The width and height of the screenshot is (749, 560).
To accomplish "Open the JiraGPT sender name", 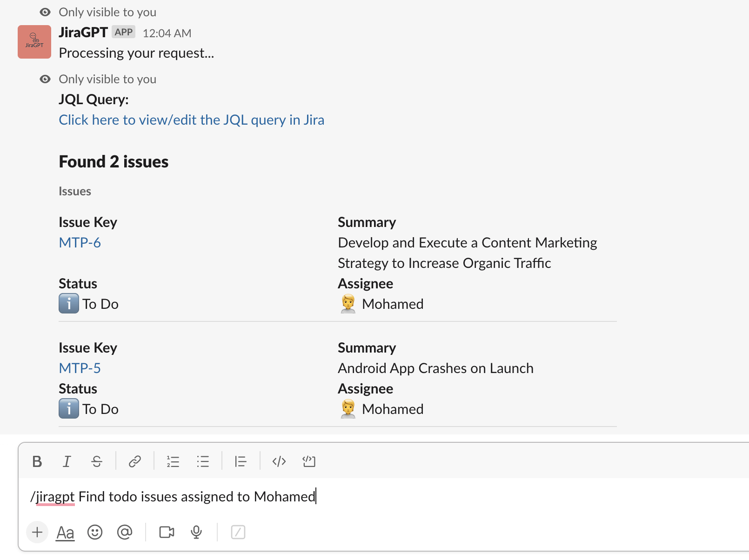I will (x=83, y=32).
